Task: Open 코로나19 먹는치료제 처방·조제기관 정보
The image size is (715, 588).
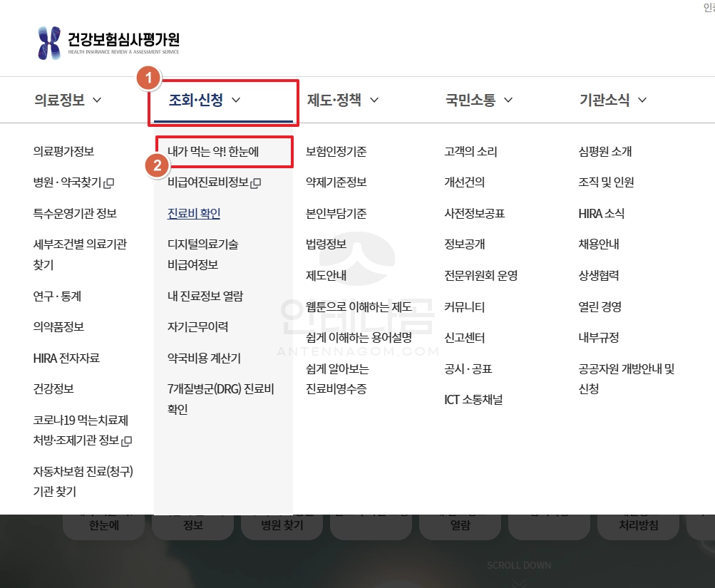Action: point(81,430)
